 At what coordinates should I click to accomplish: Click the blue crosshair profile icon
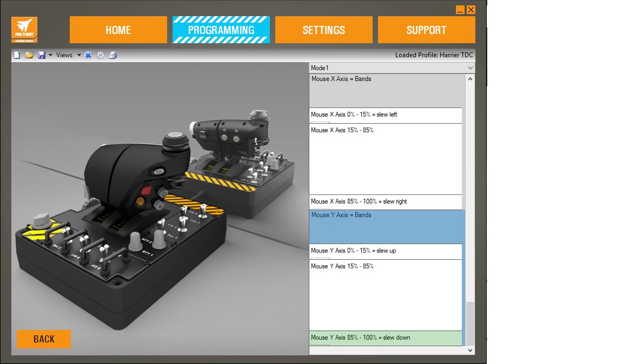point(89,55)
